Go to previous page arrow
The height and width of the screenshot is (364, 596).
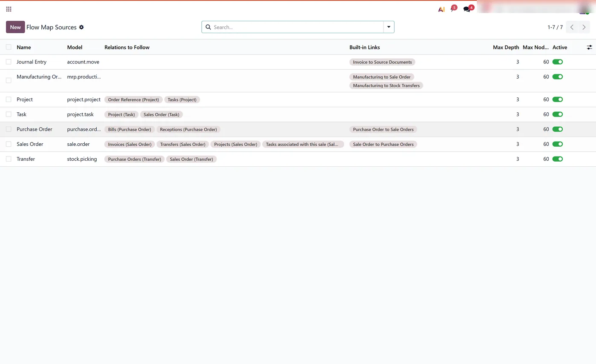coord(572,27)
